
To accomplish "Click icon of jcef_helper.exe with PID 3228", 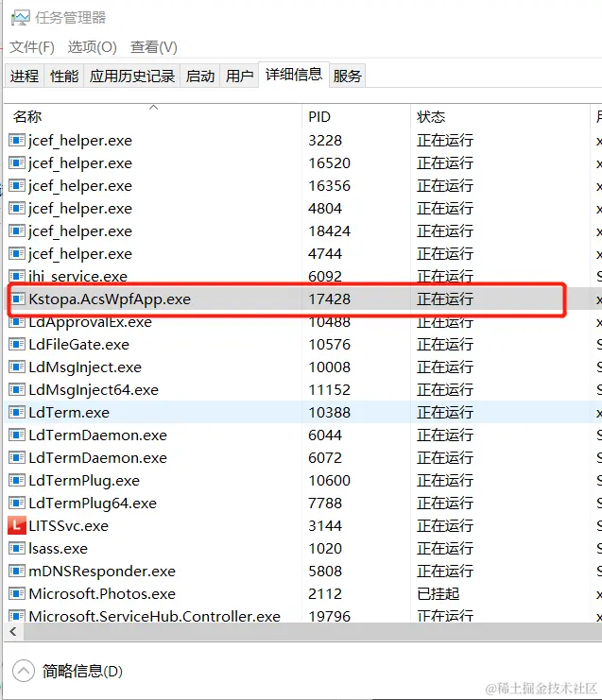I will click(x=17, y=140).
